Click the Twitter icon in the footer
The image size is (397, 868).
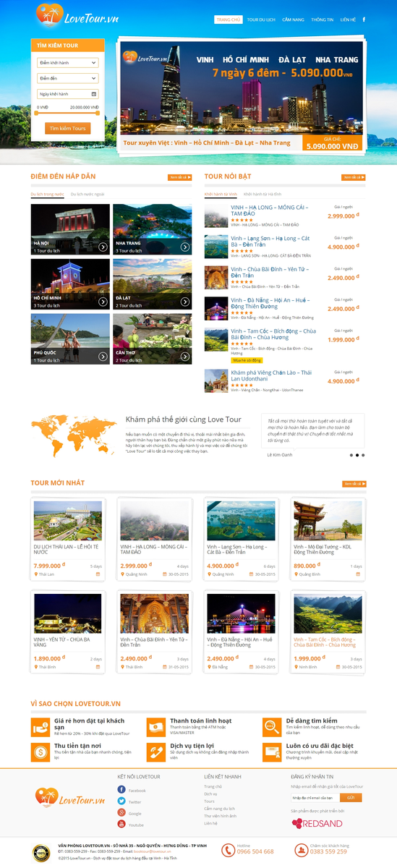pyautogui.click(x=121, y=801)
